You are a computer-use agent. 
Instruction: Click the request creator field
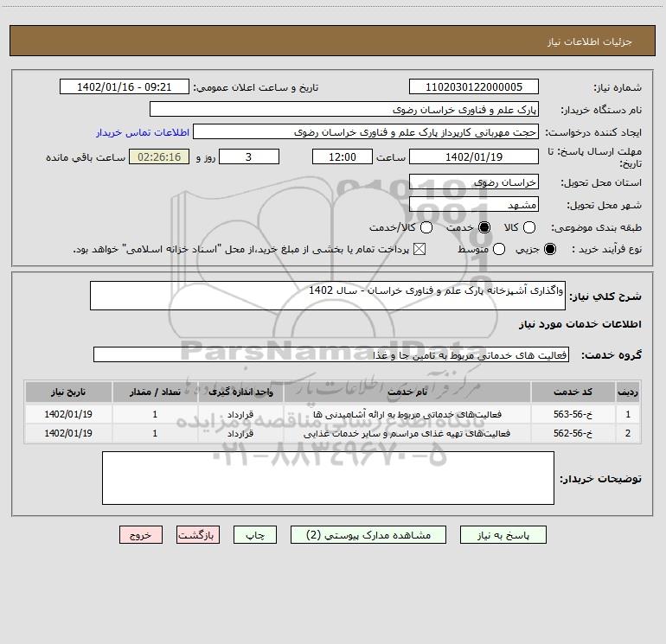click(366, 132)
